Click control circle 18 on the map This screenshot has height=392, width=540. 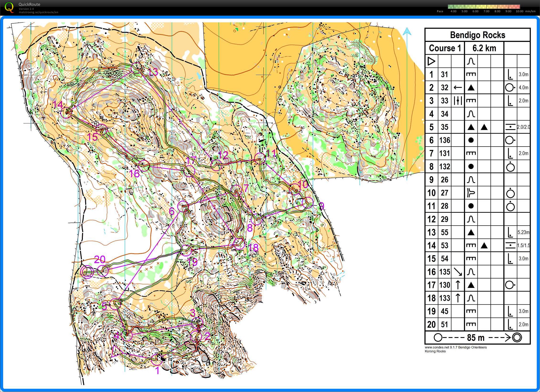point(239,244)
